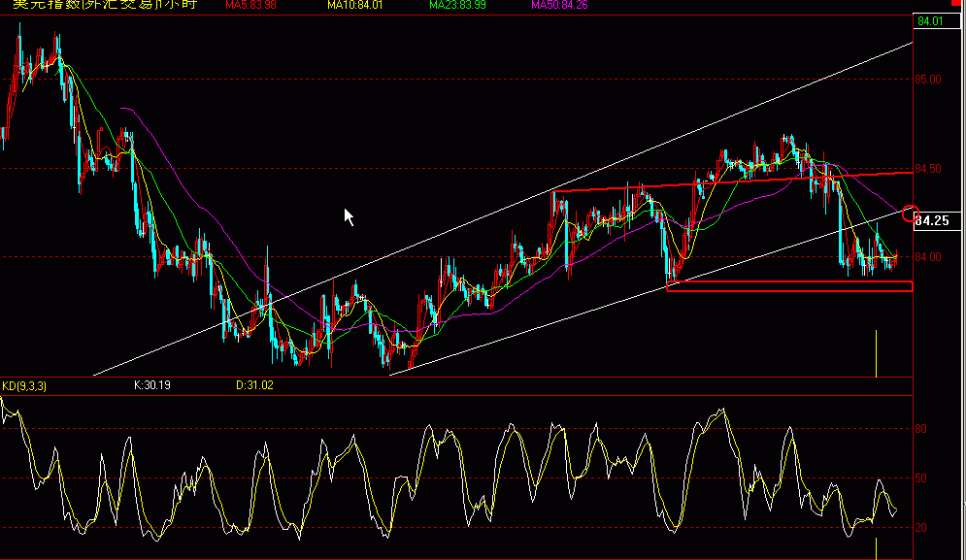Click the D:31.02 value
The image size is (966, 560).
coord(254,385)
